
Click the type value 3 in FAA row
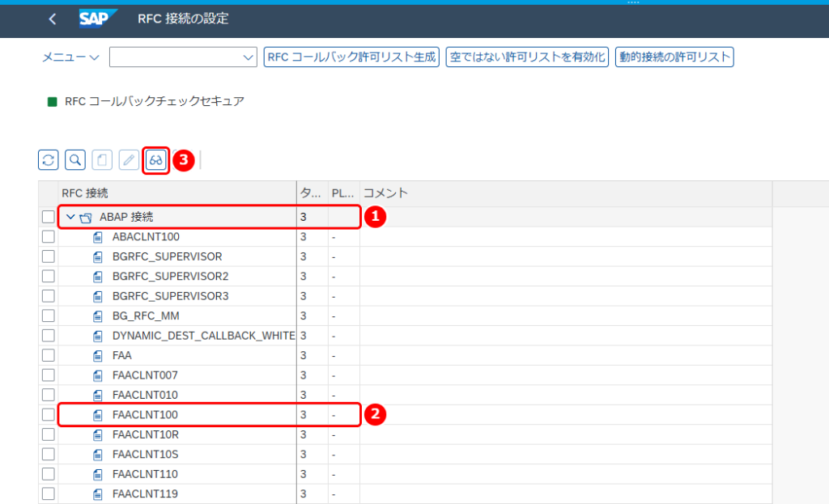coord(304,355)
